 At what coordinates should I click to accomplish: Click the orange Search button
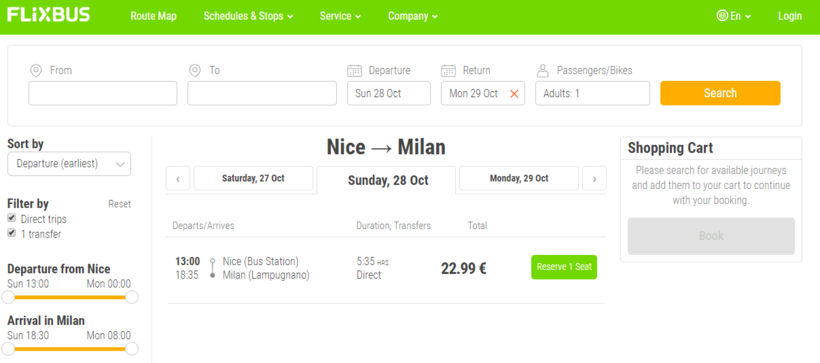click(720, 93)
